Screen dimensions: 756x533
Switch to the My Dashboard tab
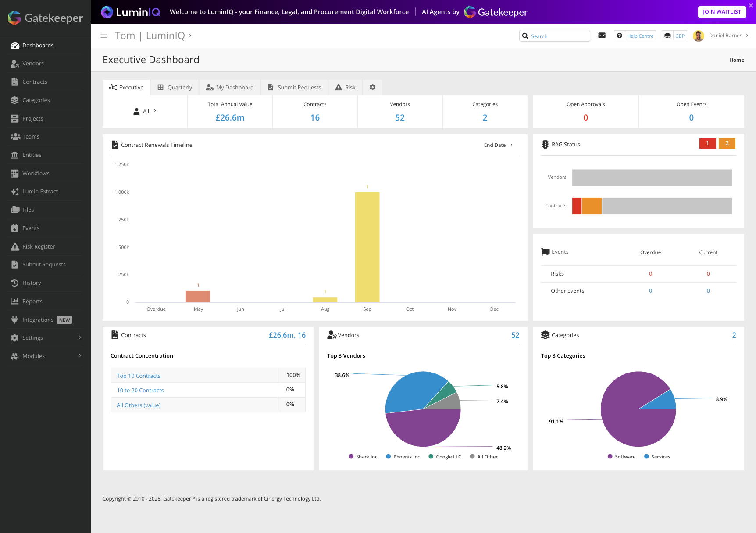(230, 87)
